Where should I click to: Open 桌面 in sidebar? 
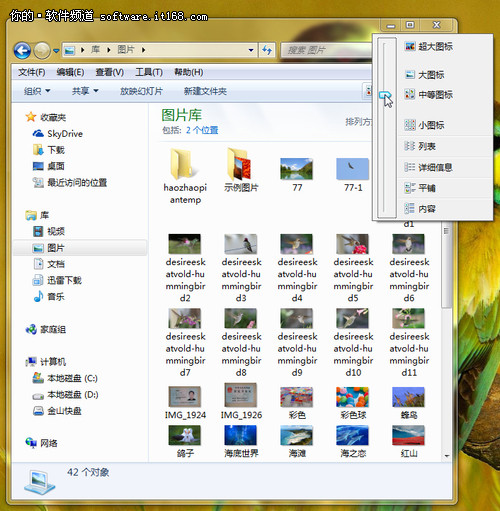pyautogui.click(x=49, y=166)
